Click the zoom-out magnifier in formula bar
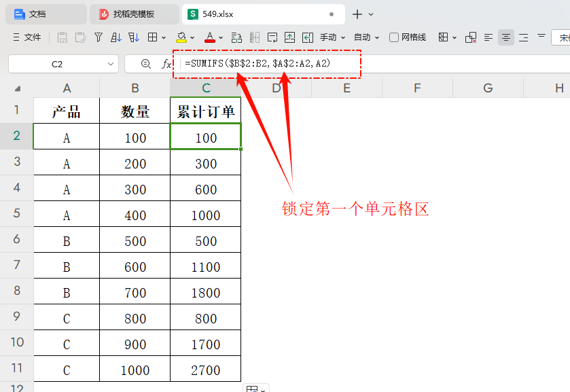 click(146, 64)
